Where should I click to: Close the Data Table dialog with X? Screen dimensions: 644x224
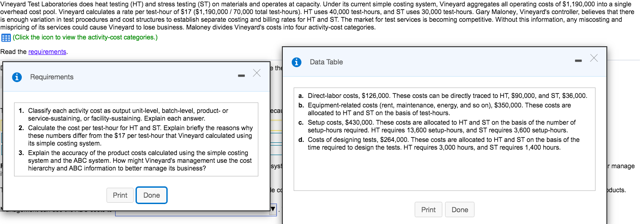[x=594, y=57]
